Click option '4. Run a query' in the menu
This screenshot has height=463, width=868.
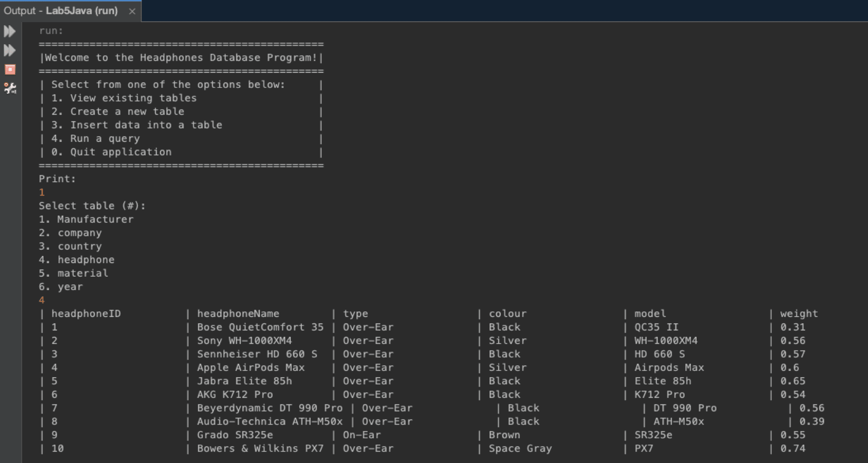point(95,138)
